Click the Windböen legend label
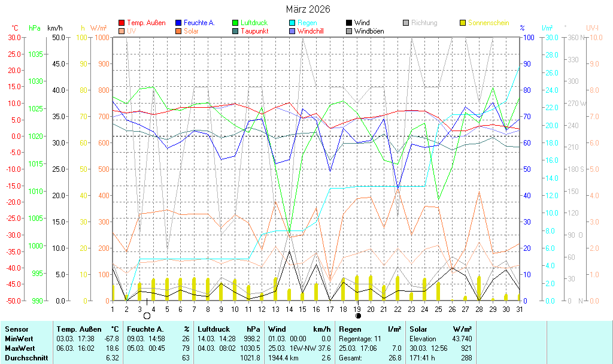The image size is (613, 364). (x=369, y=31)
